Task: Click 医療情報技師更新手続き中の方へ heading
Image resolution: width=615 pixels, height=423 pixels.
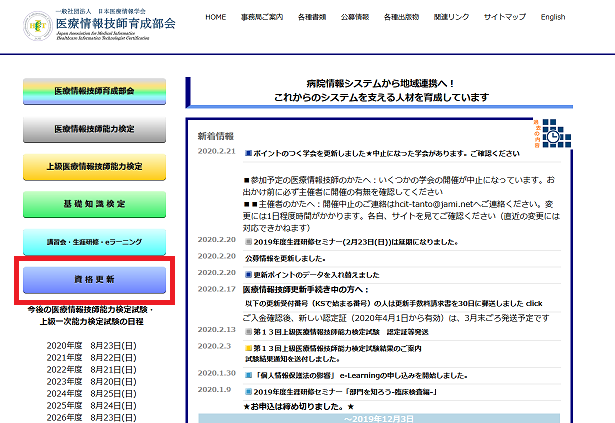Action: click(306, 290)
